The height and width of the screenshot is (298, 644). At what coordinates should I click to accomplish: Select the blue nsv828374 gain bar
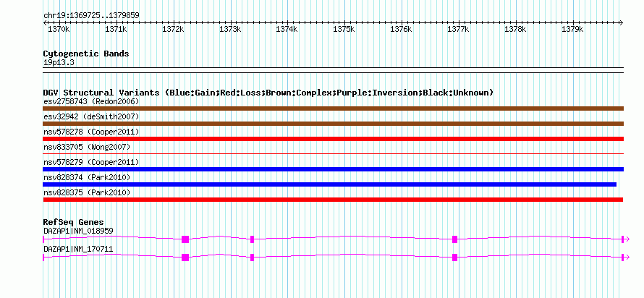[x=330, y=184]
